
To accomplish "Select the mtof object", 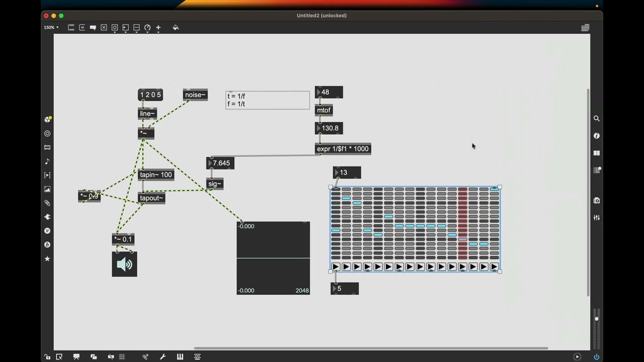I will tap(324, 110).
